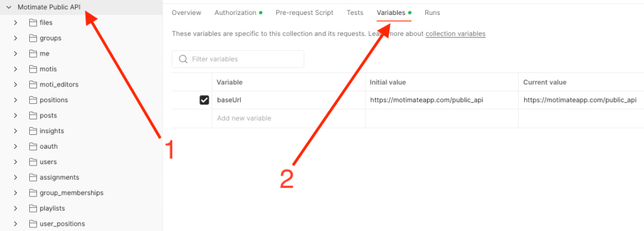Open the Pre-request Script tab
The image size is (644, 231).
pos(304,13)
